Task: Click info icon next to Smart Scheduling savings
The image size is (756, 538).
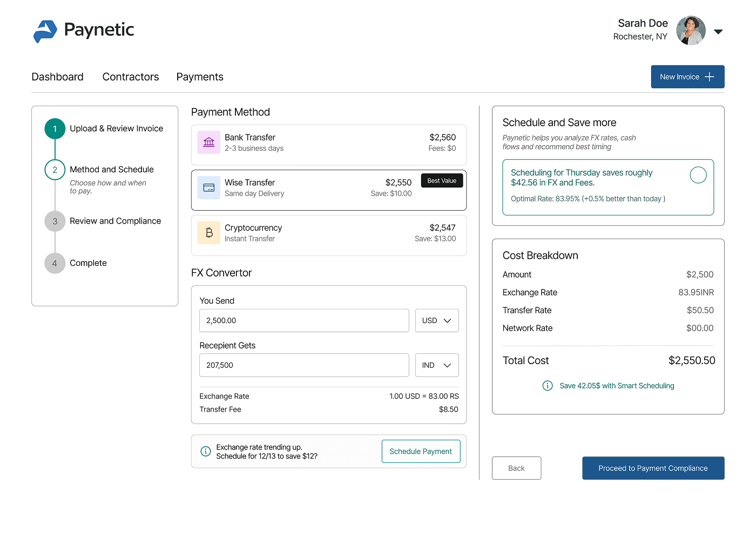Action: click(x=548, y=386)
